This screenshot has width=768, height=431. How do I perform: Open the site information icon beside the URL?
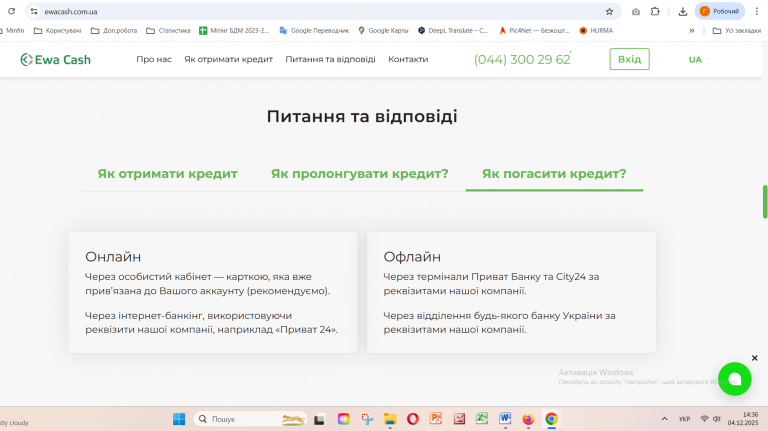34,11
